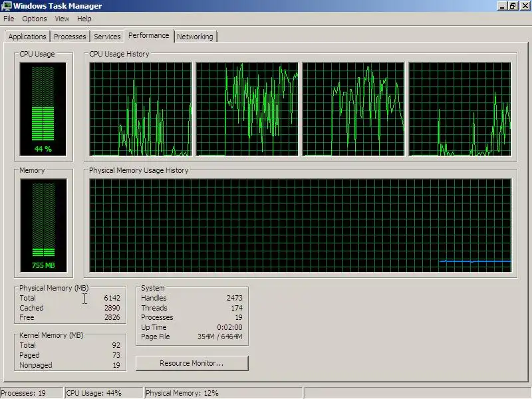Screen dimensions: 532x399
Task: Click the Handles value 2473
Action: point(235,298)
